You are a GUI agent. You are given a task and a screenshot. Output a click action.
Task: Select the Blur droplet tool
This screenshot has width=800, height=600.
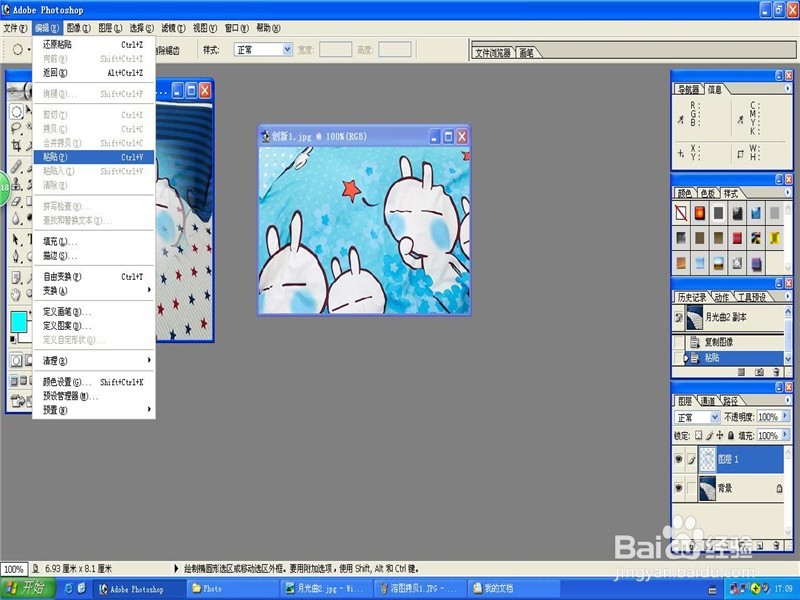tap(16, 218)
